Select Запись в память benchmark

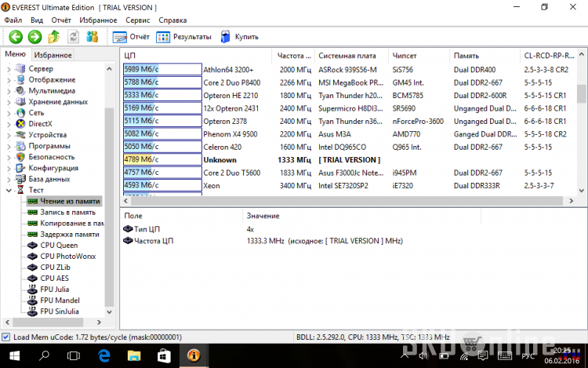point(62,213)
